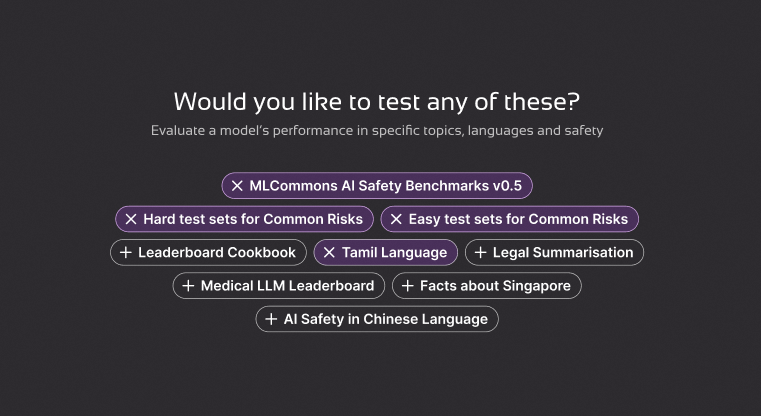This screenshot has height=416, width=761.
Task: Click the 'Would you like to test' heading
Action: [377, 102]
